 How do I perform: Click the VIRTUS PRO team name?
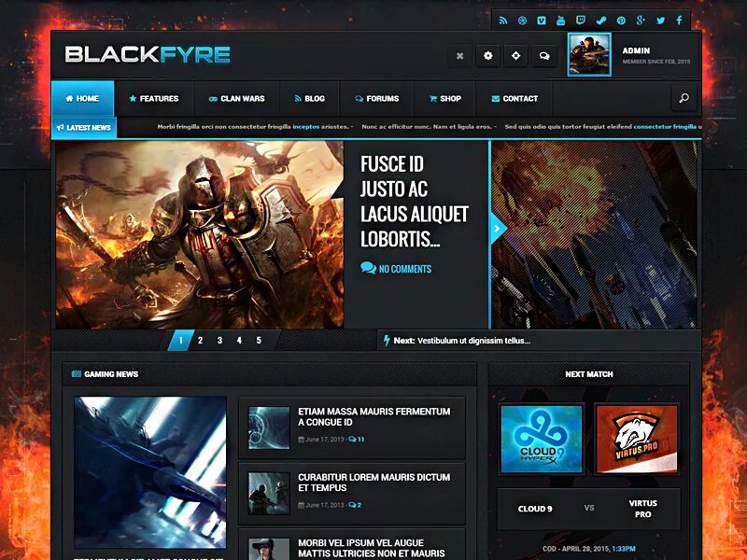(642, 509)
